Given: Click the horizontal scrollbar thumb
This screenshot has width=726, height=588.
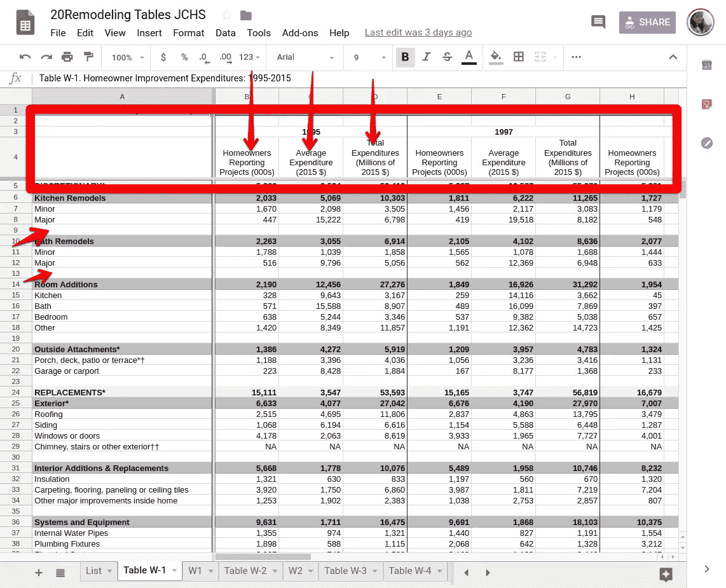Looking at the screenshot, I should [263, 556].
